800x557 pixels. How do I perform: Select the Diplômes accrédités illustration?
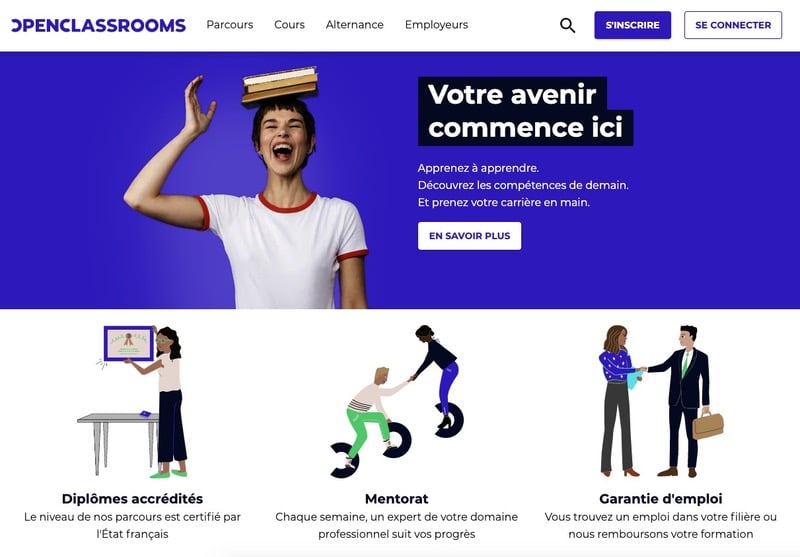(133, 401)
